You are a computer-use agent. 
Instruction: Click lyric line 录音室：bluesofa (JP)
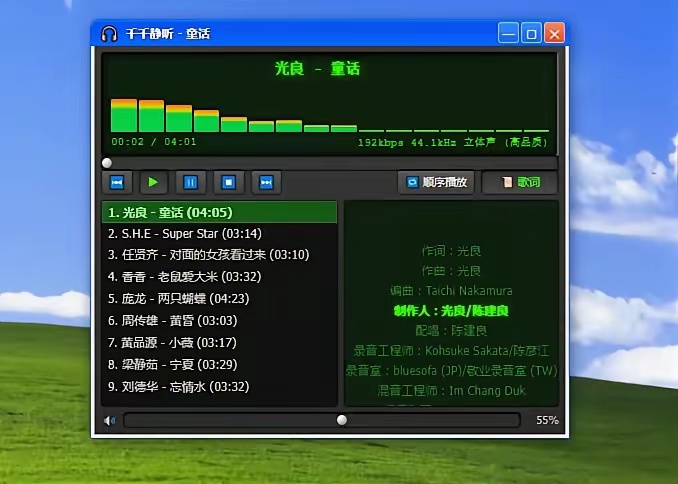point(451,371)
